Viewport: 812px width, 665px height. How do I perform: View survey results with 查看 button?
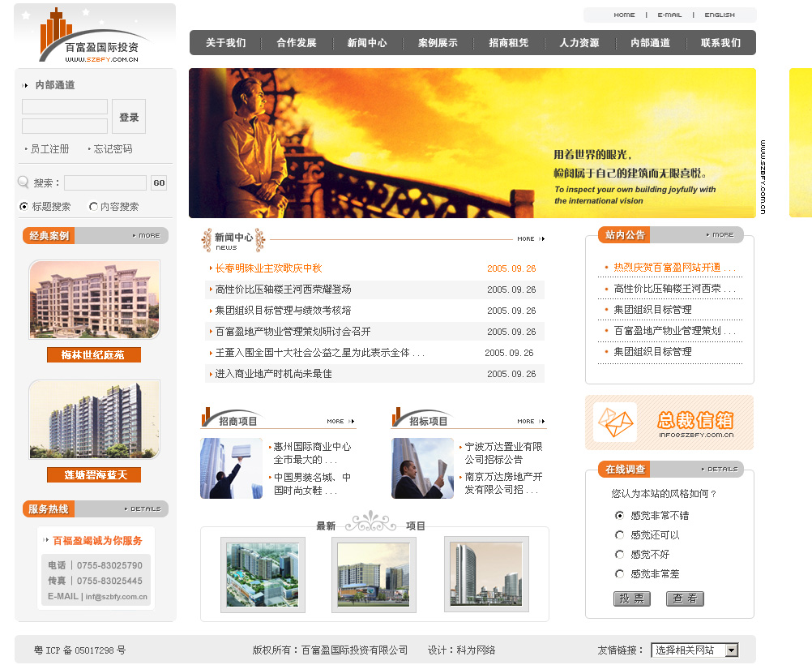[685, 598]
